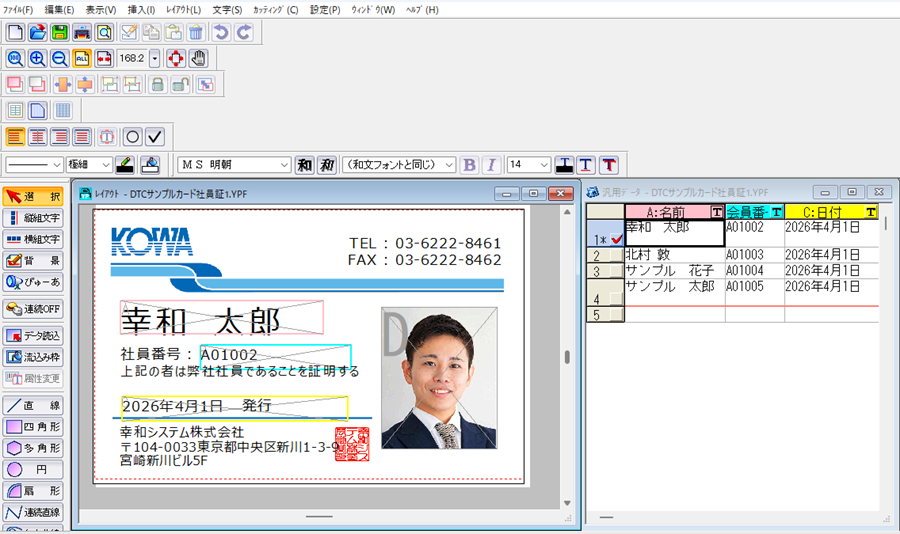The image size is (900, 534).
Task: Select the hand pan tool
Action: pos(198,59)
